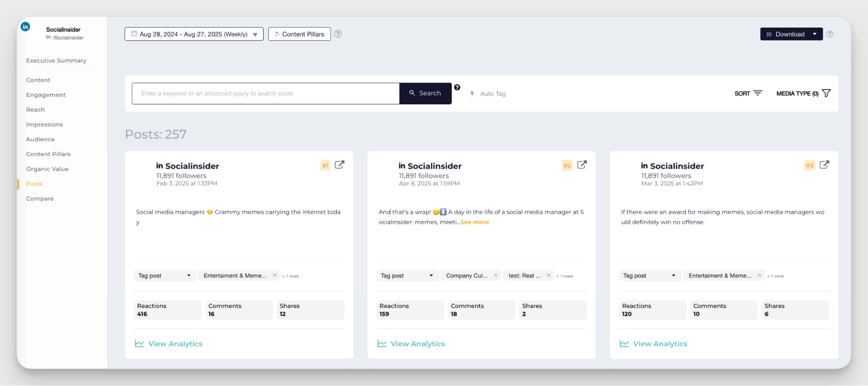Remove Company Culture tag from post #2
Viewport: 868px width, 386px height.
tap(496, 276)
